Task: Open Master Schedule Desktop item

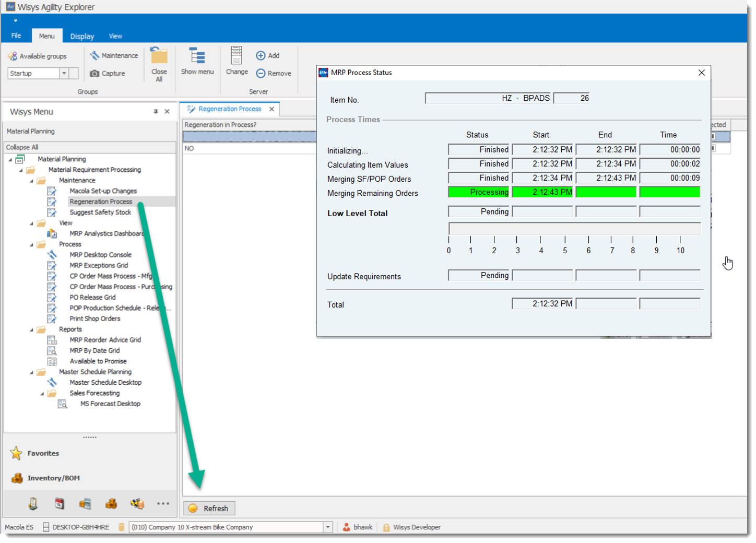Action: pos(105,382)
